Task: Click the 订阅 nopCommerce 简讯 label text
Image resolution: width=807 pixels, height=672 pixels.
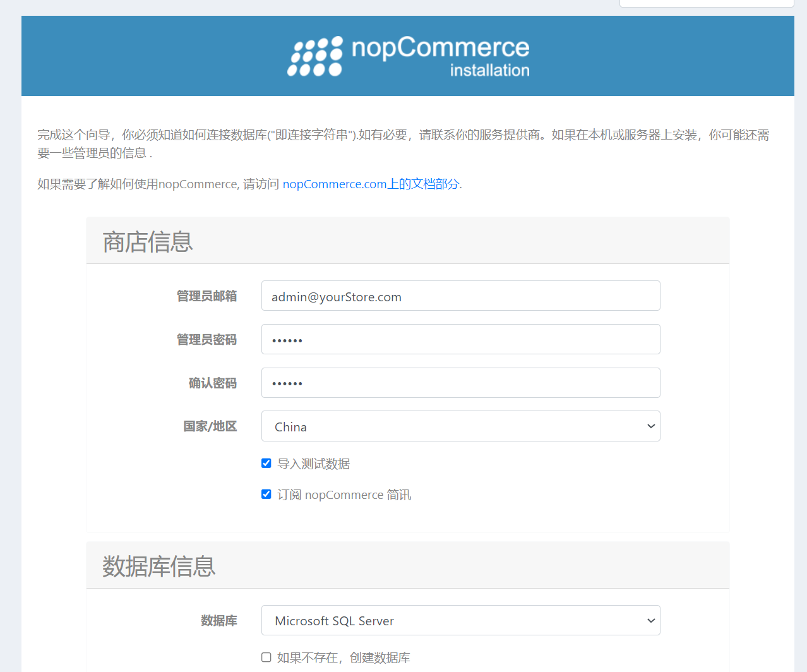Action: (344, 495)
